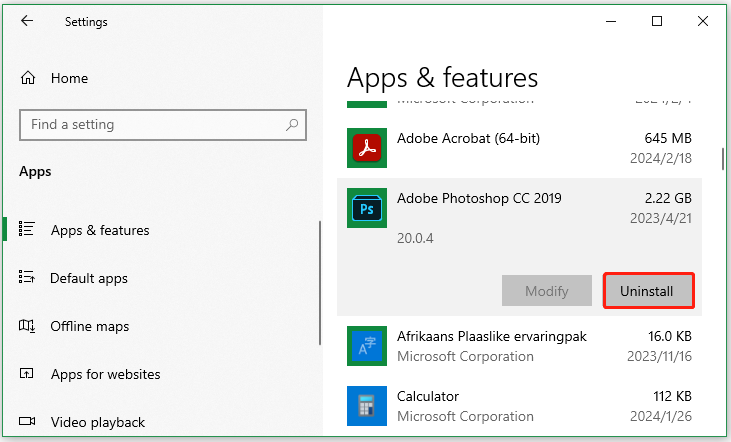Viewport: 731px width, 442px height.
Task: Open Default apps settings
Action: (89, 278)
